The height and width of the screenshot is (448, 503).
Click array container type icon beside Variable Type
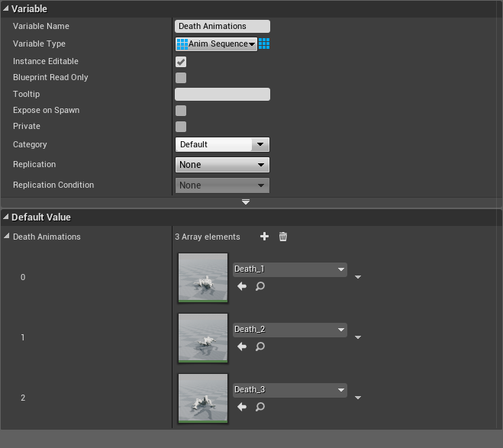point(264,44)
